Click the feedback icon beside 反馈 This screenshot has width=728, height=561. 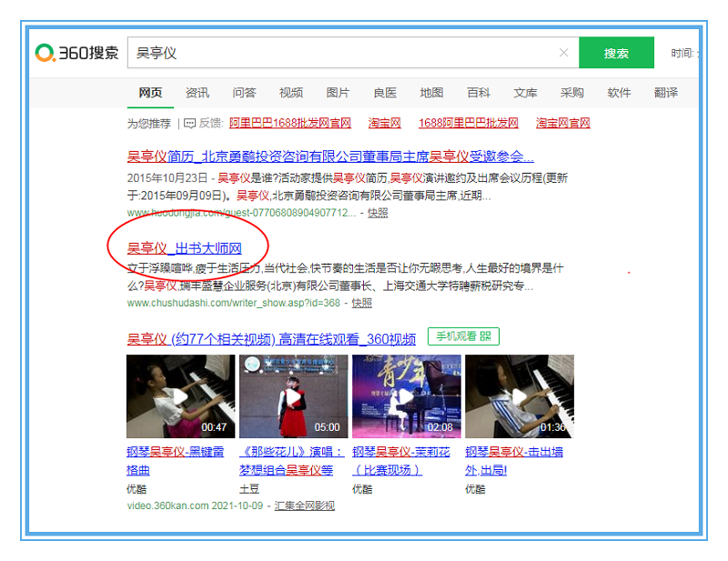(189, 123)
